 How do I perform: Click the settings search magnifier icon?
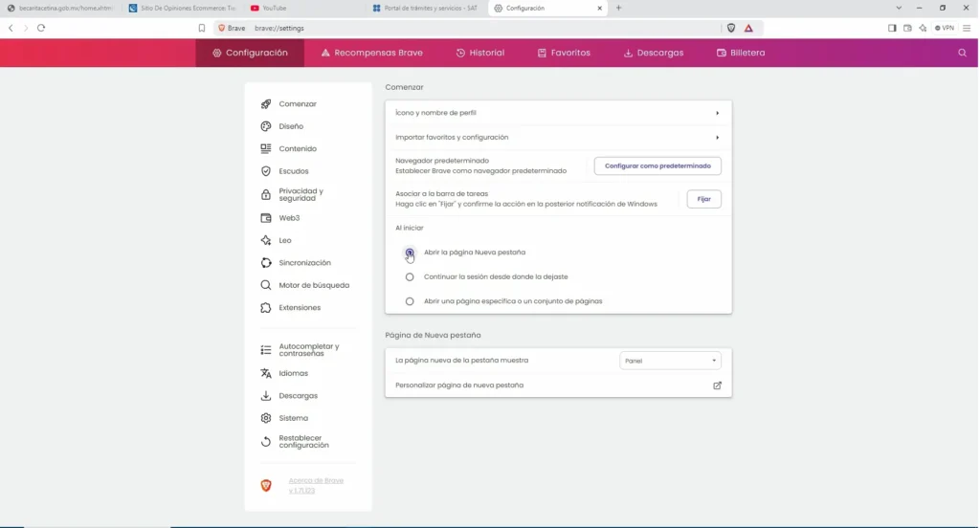(963, 54)
